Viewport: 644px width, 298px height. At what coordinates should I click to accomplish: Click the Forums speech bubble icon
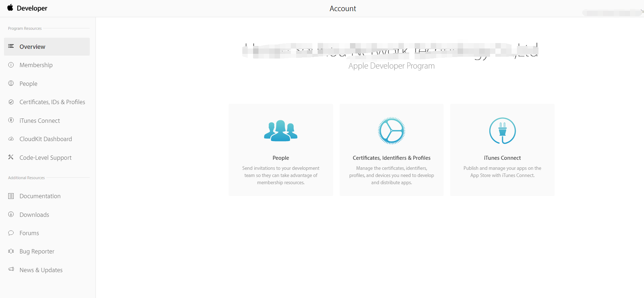(x=11, y=233)
